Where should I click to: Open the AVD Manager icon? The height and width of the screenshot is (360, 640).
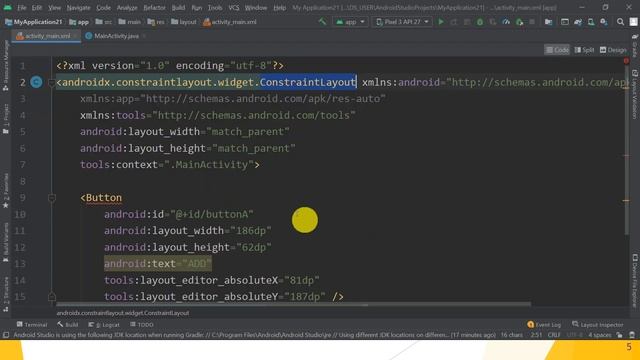pyautogui.click(x=591, y=22)
